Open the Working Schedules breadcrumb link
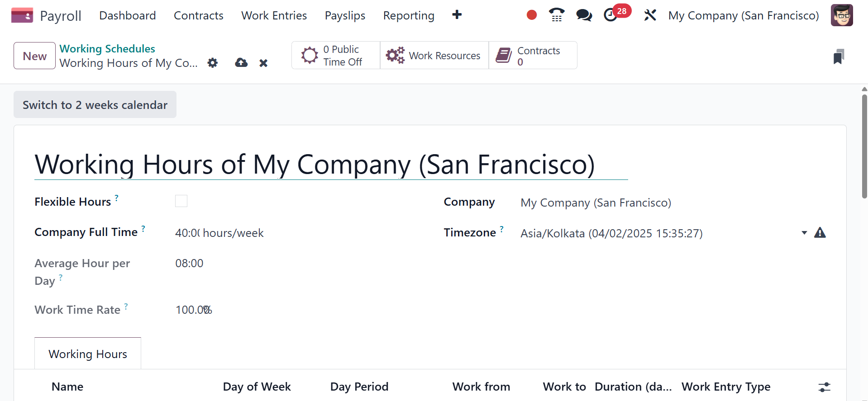Image resolution: width=868 pixels, height=401 pixels. pos(107,48)
